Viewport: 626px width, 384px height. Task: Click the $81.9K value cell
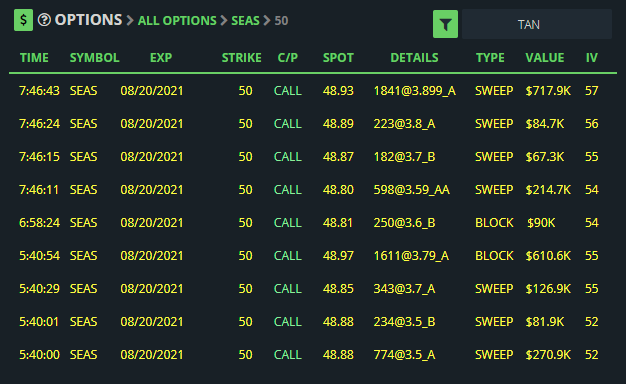pyautogui.click(x=545, y=322)
